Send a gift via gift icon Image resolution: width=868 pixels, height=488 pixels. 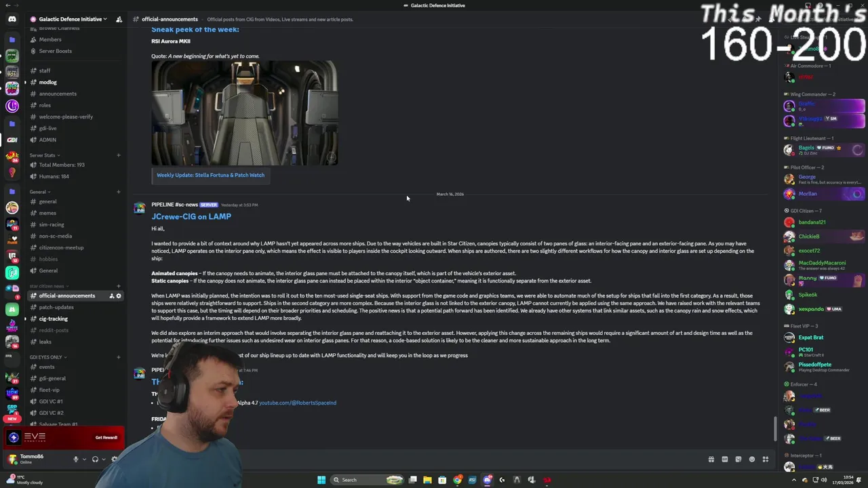[711, 460]
